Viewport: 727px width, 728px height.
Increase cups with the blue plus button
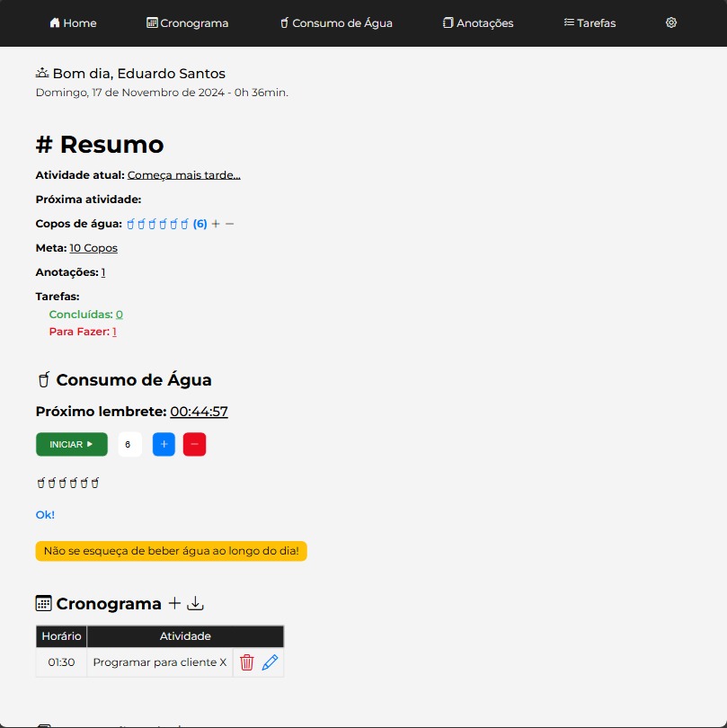(164, 444)
